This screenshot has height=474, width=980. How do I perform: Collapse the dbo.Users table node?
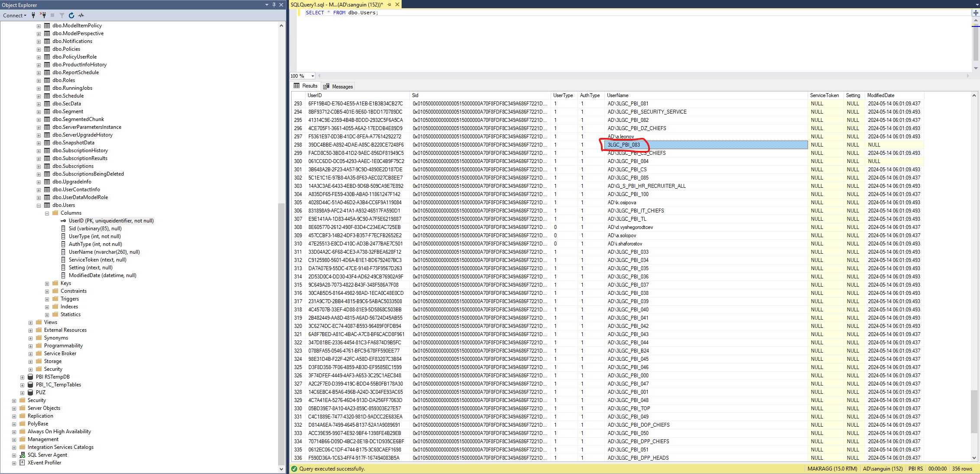[x=39, y=205]
